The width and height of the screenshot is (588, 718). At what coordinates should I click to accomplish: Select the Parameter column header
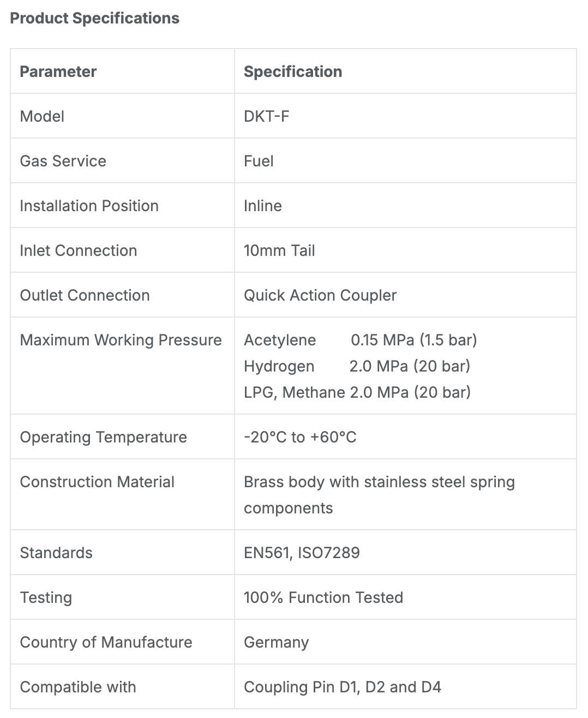point(58,71)
